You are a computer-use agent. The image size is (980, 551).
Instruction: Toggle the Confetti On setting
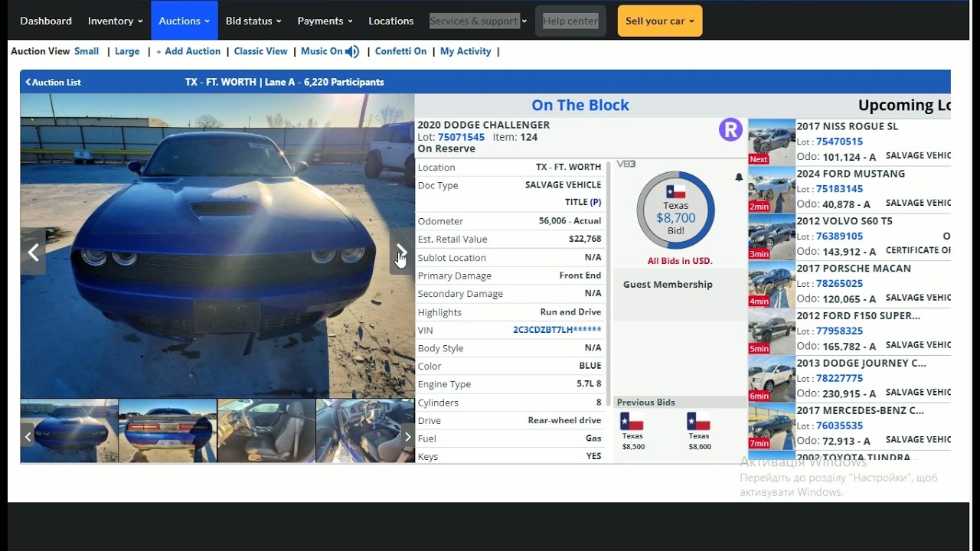coord(400,51)
